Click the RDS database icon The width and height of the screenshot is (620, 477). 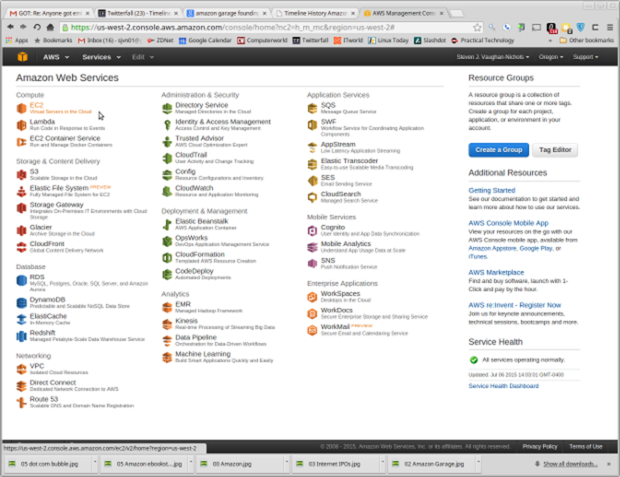[x=21, y=280]
